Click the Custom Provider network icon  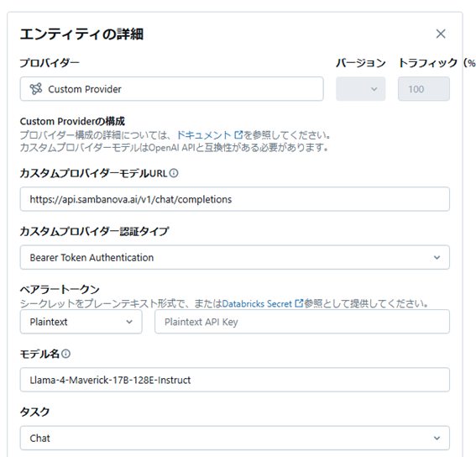click(x=36, y=89)
